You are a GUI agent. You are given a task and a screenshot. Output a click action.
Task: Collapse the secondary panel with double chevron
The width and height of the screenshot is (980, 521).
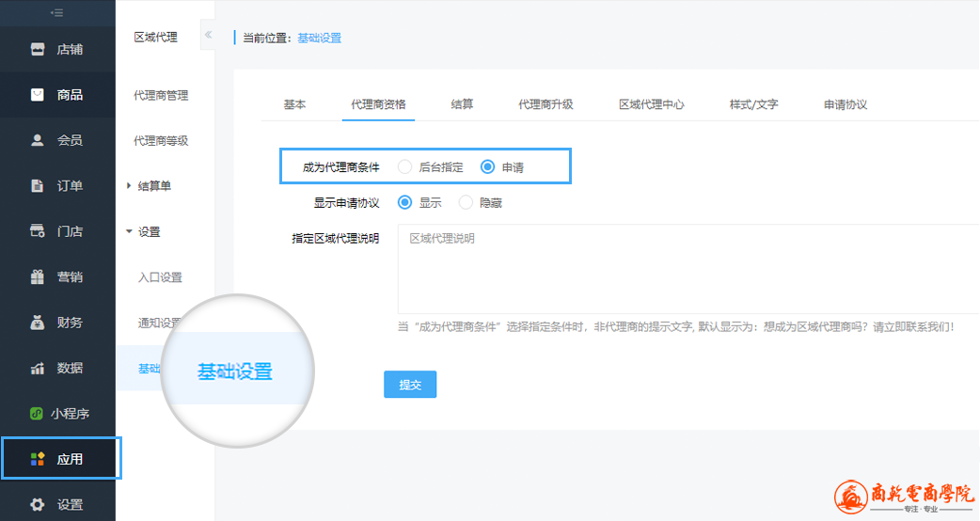208,36
